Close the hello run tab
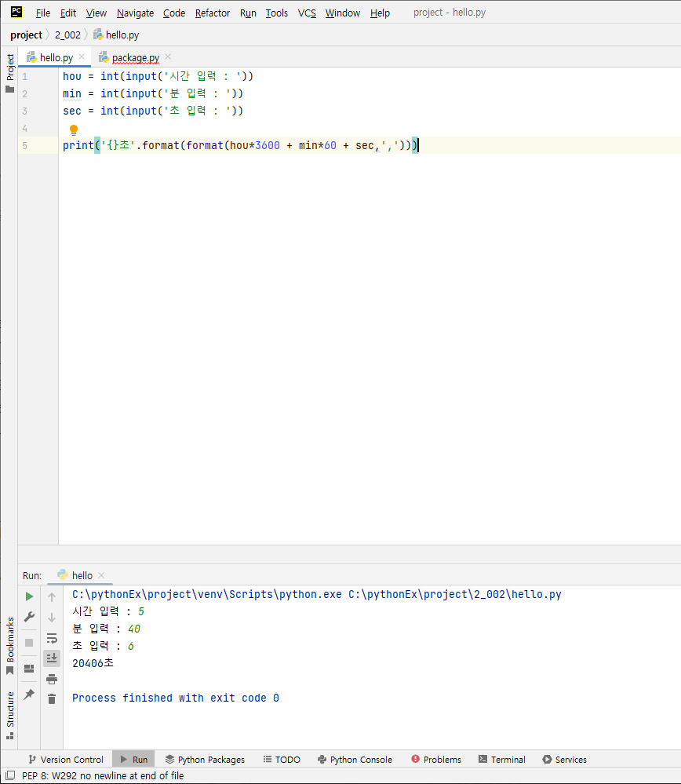Screen dimensions: 681x784 (x=101, y=575)
